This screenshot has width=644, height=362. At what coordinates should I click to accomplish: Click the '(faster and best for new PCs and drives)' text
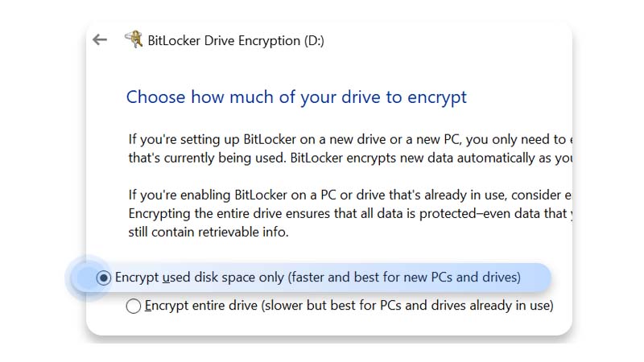[x=404, y=278]
